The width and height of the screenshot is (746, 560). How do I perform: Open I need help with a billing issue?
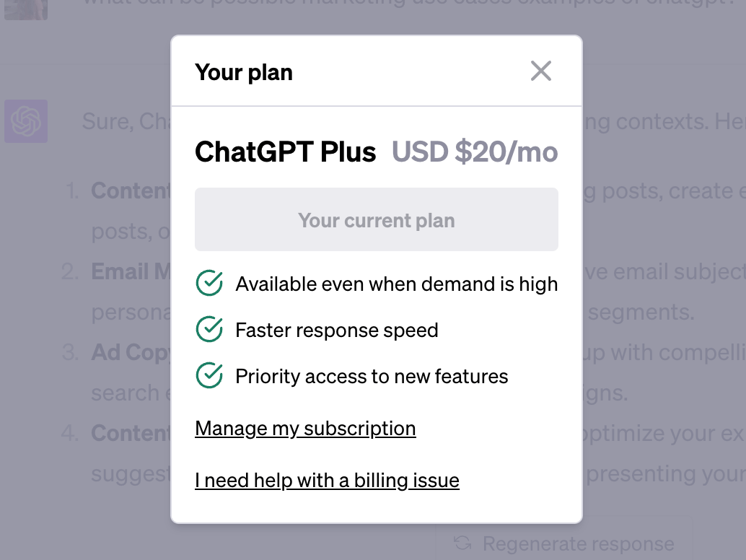point(327,480)
